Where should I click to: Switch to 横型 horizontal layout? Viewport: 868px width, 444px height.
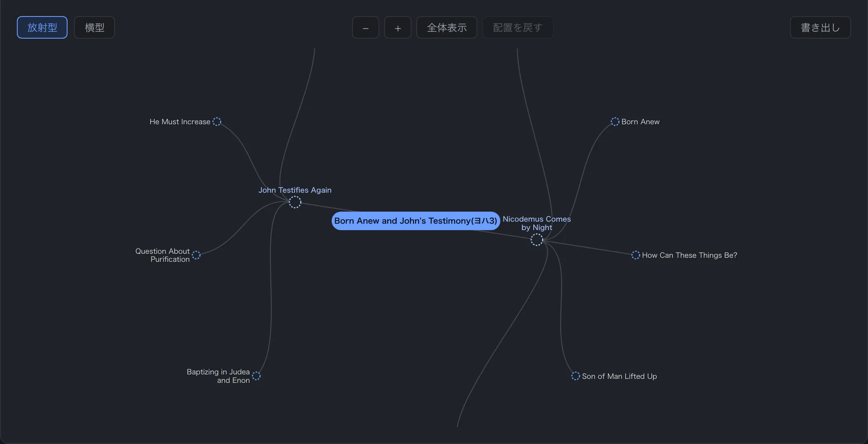point(94,27)
